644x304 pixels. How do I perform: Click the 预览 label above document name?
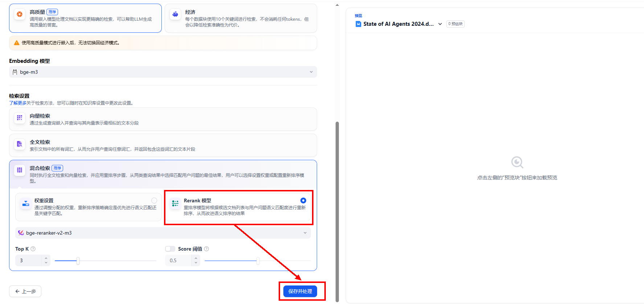click(358, 16)
